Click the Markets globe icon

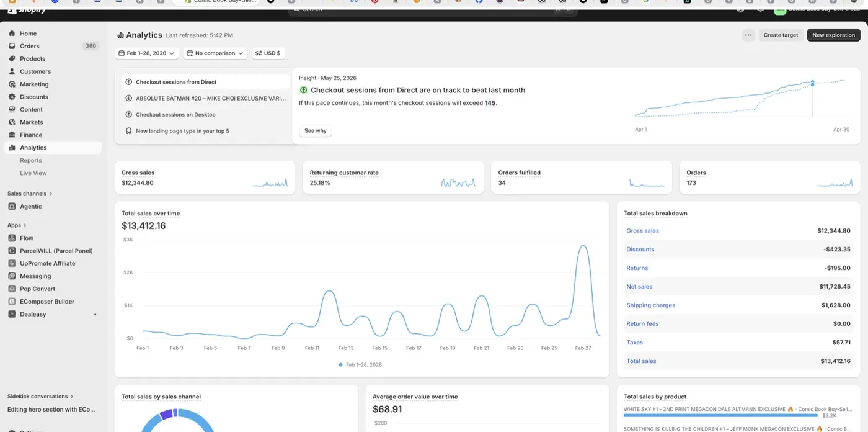click(x=12, y=122)
